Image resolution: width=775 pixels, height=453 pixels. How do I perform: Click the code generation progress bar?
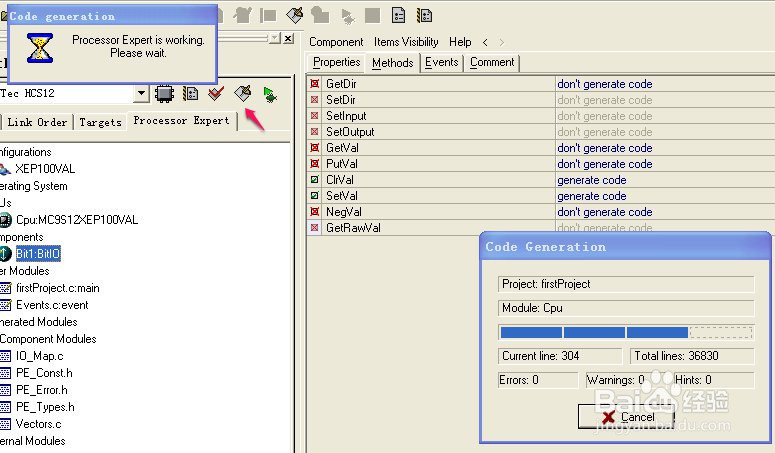click(626, 332)
